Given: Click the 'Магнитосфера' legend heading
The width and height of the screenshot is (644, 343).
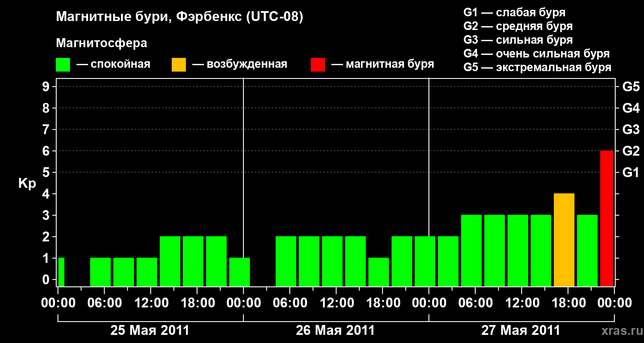Looking at the screenshot, I should 101,43.
